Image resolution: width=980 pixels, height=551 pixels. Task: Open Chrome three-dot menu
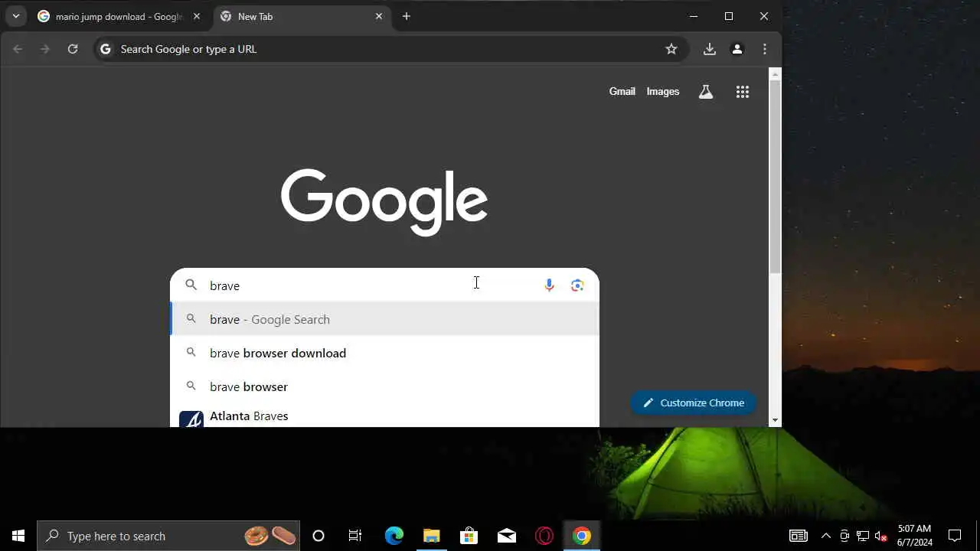tap(765, 49)
